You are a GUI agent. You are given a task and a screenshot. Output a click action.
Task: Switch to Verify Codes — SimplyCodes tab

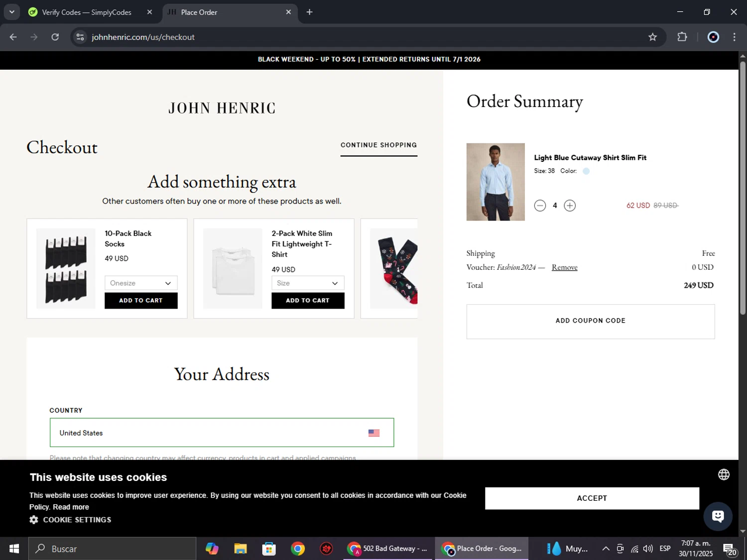[x=86, y=12]
